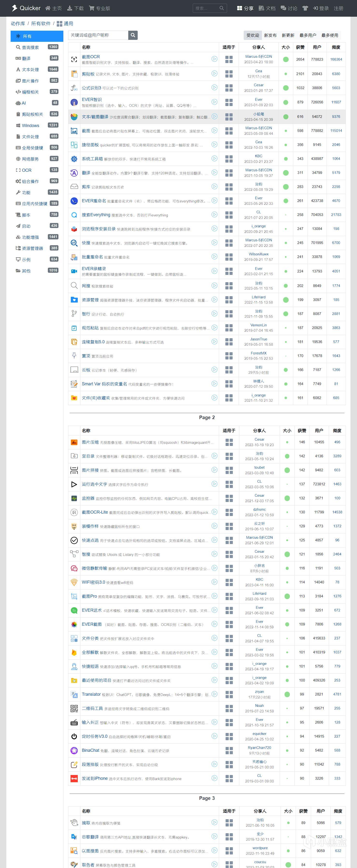357x868 pixels.
Task: Open the BinaChat action link
Action: click(x=91, y=750)
